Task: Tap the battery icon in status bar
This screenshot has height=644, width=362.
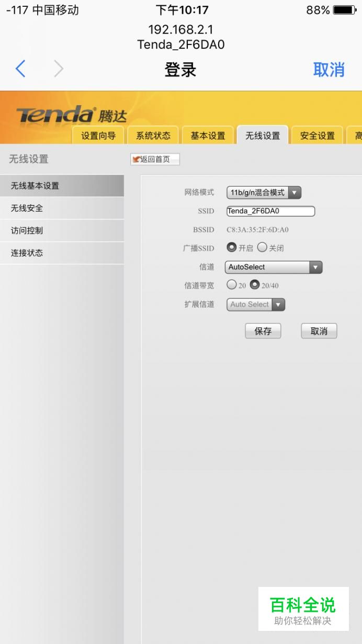Action: pyautogui.click(x=345, y=10)
